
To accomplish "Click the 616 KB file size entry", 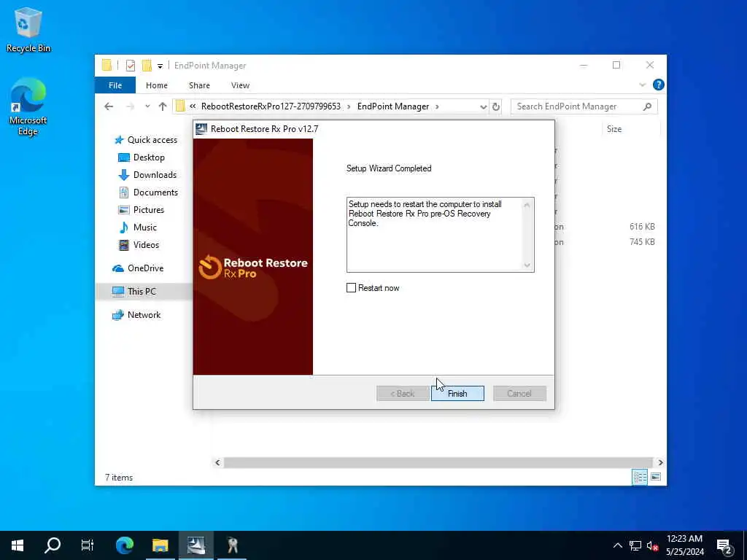I will pyautogui.click(x=642, y=227).
